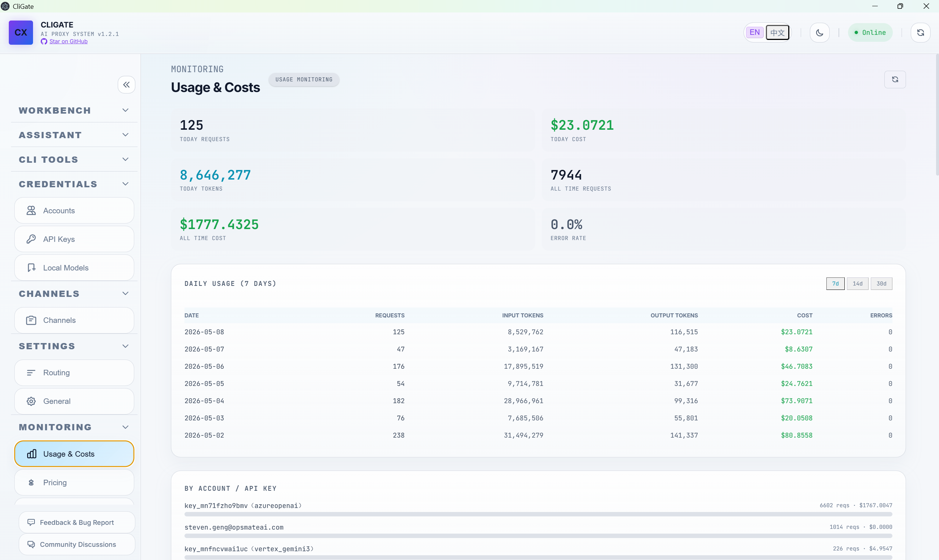Click the Pricing dollar icon
939x560 pixels.
click(31, 483)
